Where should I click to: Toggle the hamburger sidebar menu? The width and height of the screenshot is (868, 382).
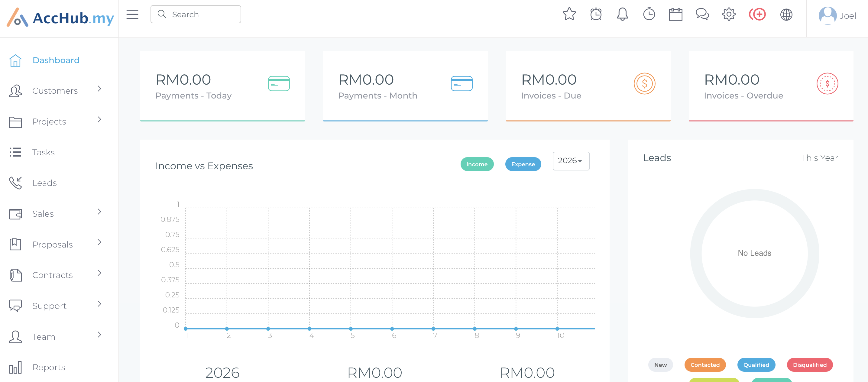pyautogui.click(x=132, y=14)
